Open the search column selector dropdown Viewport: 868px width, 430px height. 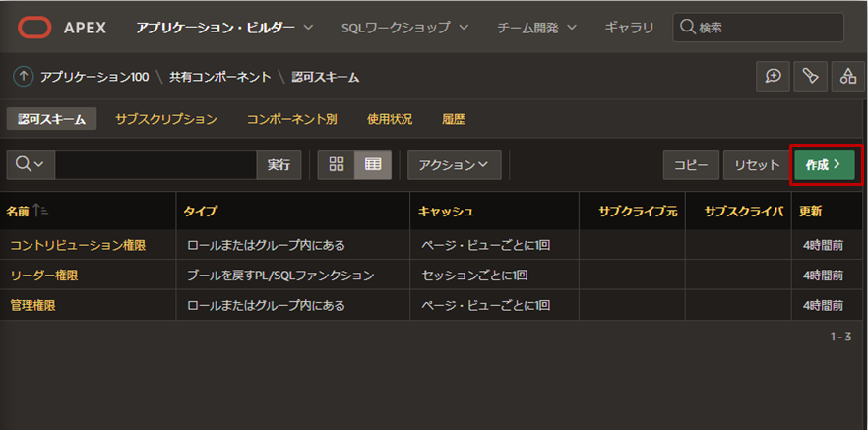coord(31,165)
